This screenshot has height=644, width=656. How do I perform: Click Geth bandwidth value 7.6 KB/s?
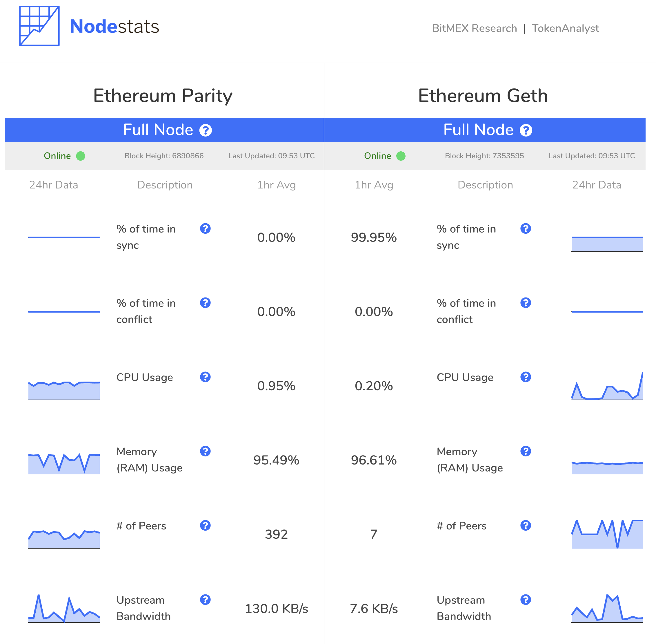coord(374,609)
